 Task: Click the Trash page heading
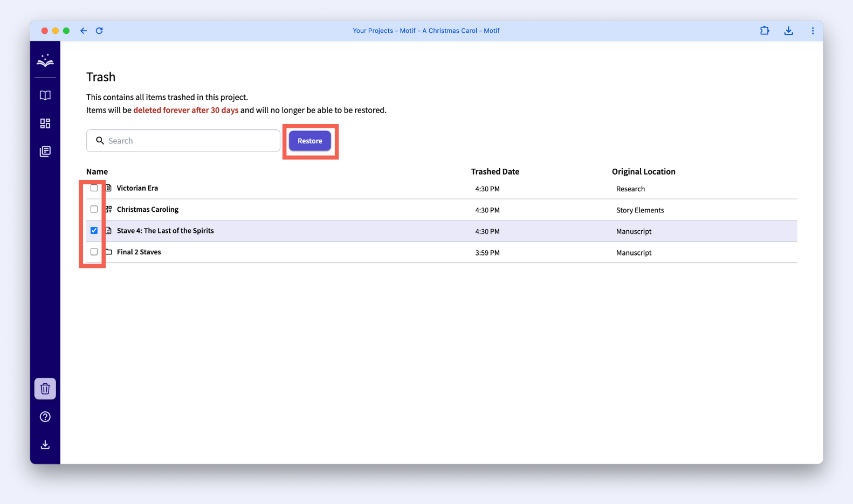pyautogui.click(x=101, y=77)
